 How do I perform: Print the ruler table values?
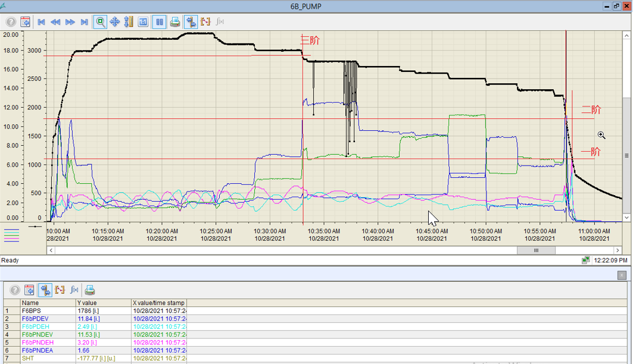[90, 290]
